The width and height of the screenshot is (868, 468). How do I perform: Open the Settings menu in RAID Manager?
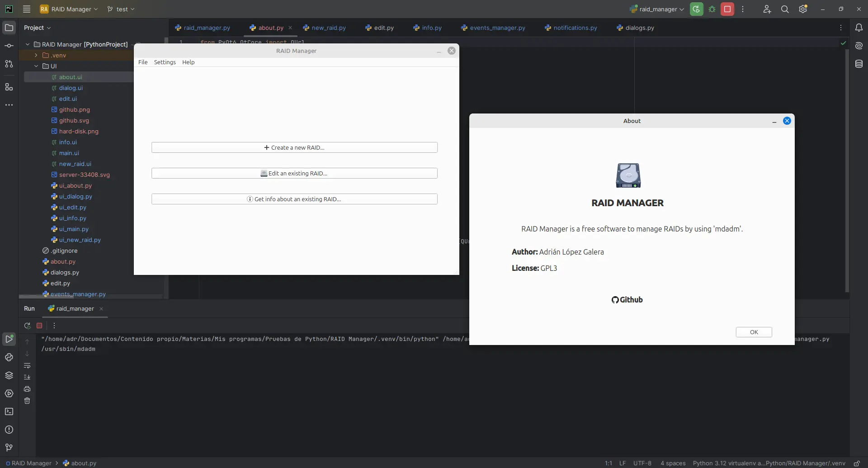coord(165,62)
